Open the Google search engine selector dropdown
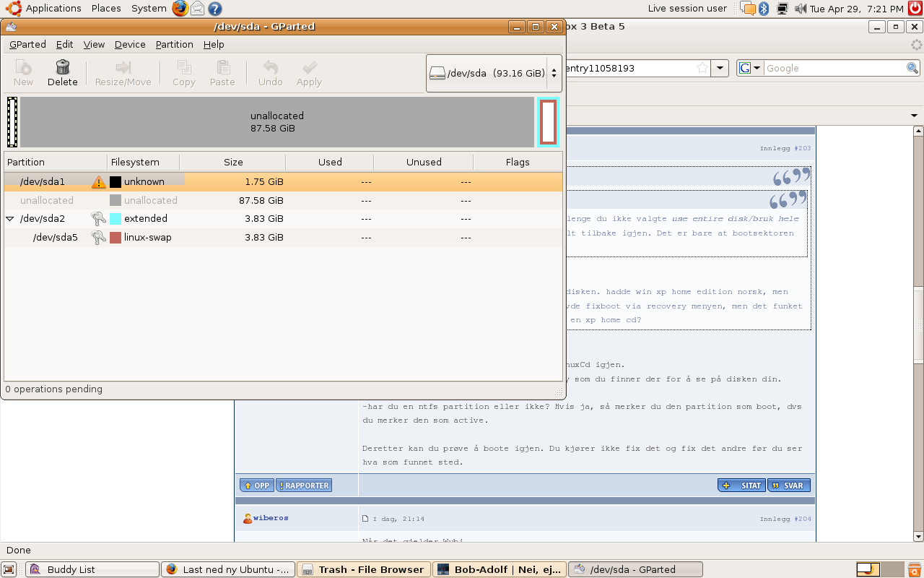The image size is (924, 578). point(750,68)
